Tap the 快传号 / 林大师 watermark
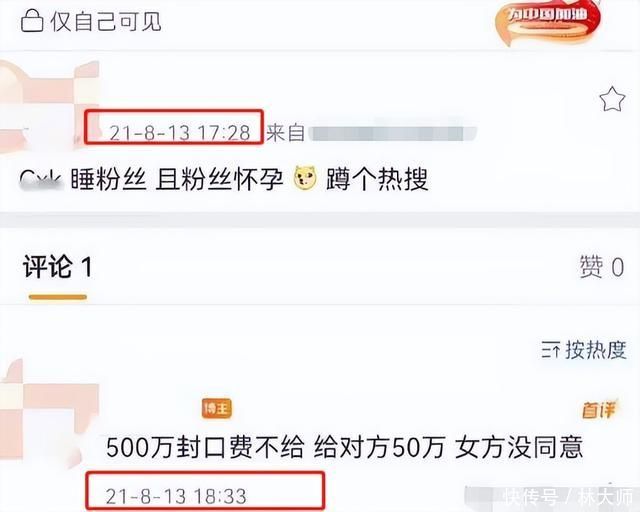The image size is (640, 512). pos(569,497)
